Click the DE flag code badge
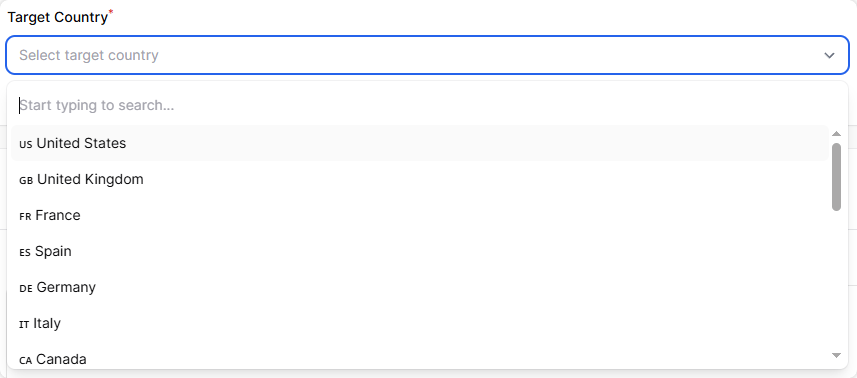The width and height of the screenshot is (857, 378). click(x=26, y=288)
